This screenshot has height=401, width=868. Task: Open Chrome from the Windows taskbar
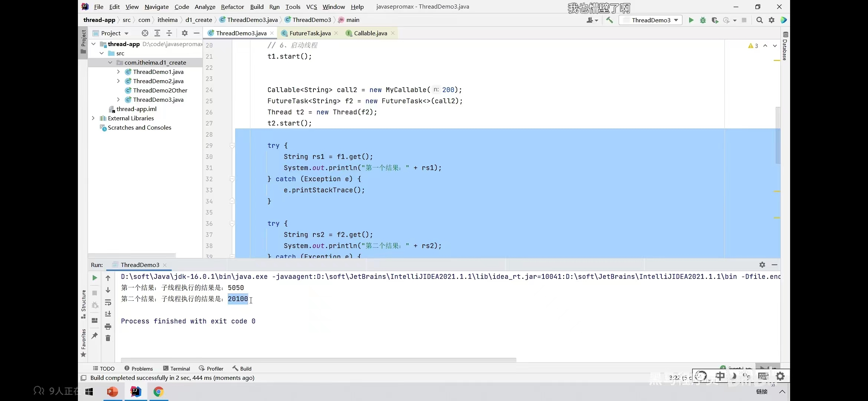point(158,392)
